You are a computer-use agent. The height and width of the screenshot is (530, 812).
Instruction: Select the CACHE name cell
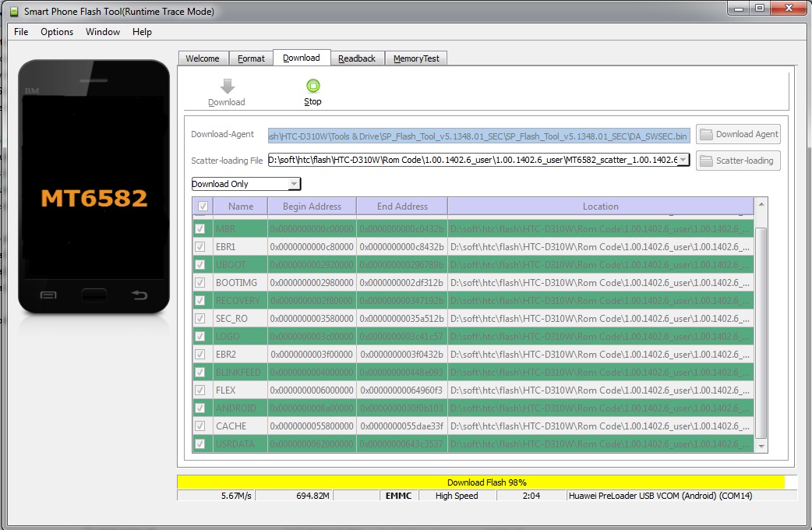tap(240, 426)
